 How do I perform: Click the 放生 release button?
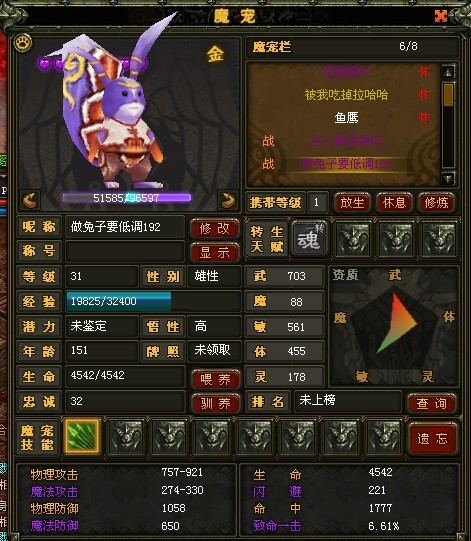352,203
